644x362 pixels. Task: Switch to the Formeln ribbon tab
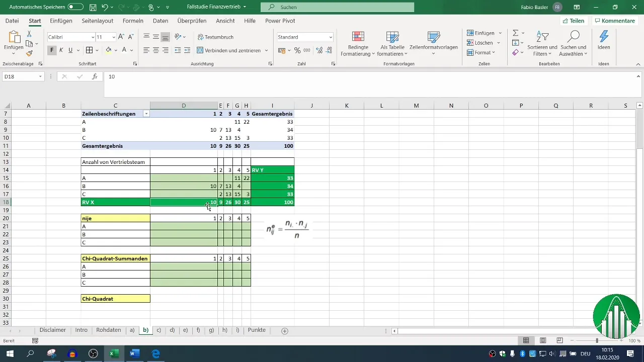[x=133, y=21]
